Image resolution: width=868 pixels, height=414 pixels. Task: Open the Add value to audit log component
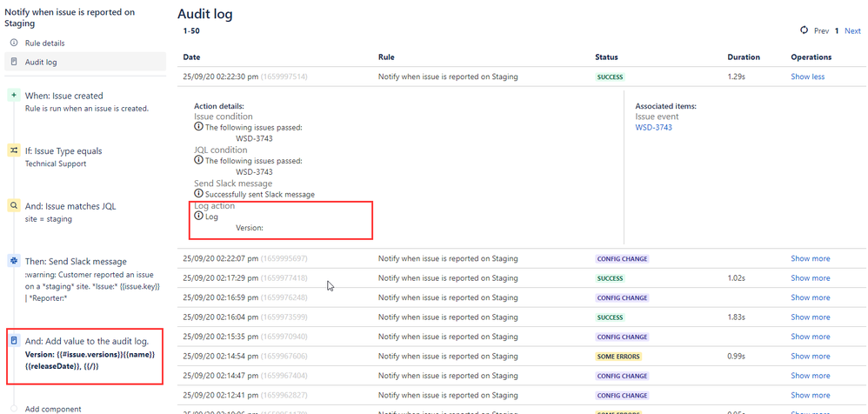[84, 354]
